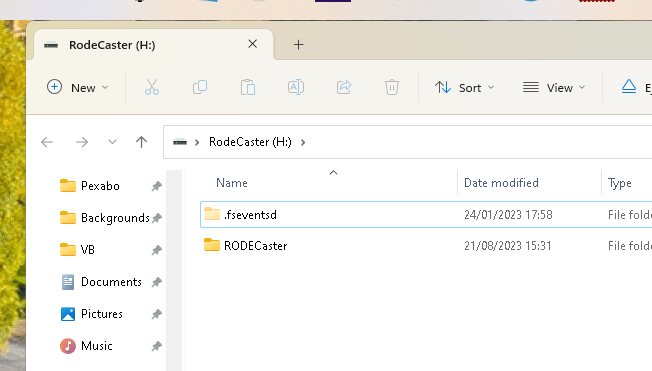Click the Cut scissors icon
Image resolution: width=652 pixels, height=371 pixels.
coord(152,87)
